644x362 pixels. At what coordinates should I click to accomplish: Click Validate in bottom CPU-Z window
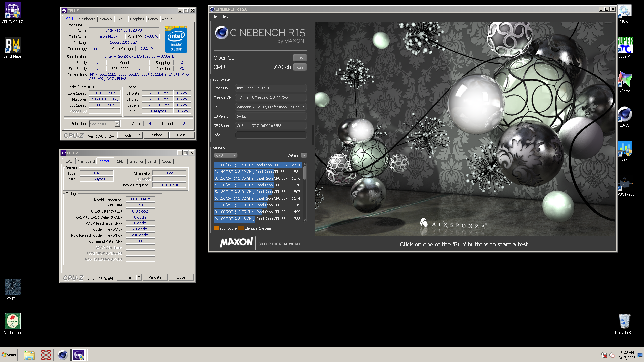point(155,278)
